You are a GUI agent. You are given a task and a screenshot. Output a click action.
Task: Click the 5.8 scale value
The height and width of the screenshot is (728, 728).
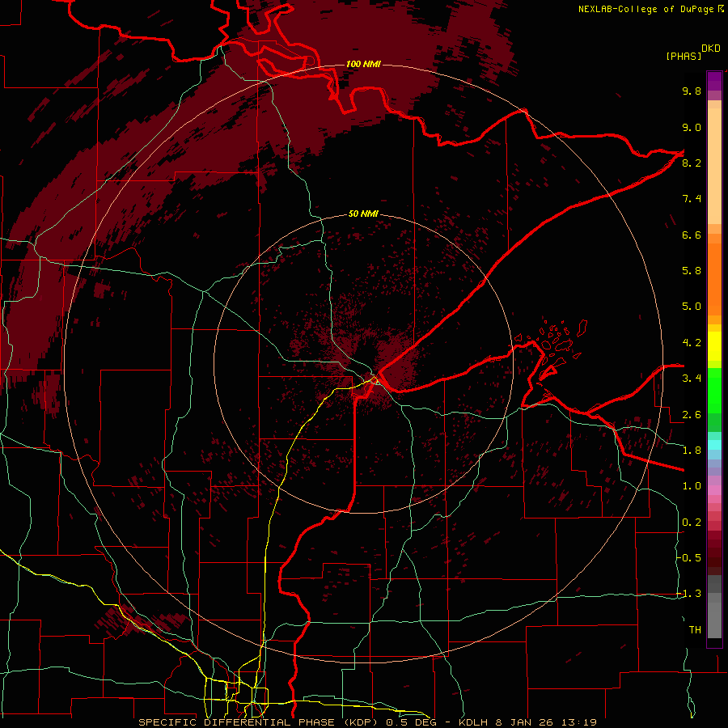point(692,271)
